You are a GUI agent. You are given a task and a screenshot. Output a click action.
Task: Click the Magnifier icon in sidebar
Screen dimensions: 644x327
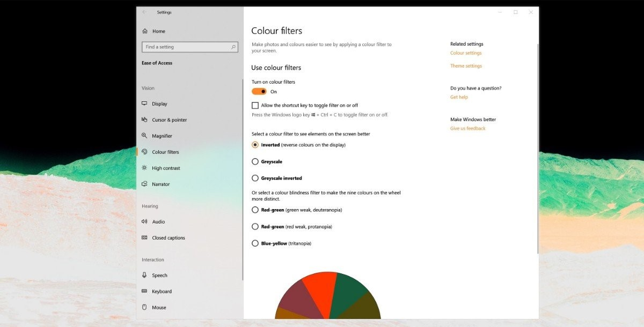tap(145, 136)
